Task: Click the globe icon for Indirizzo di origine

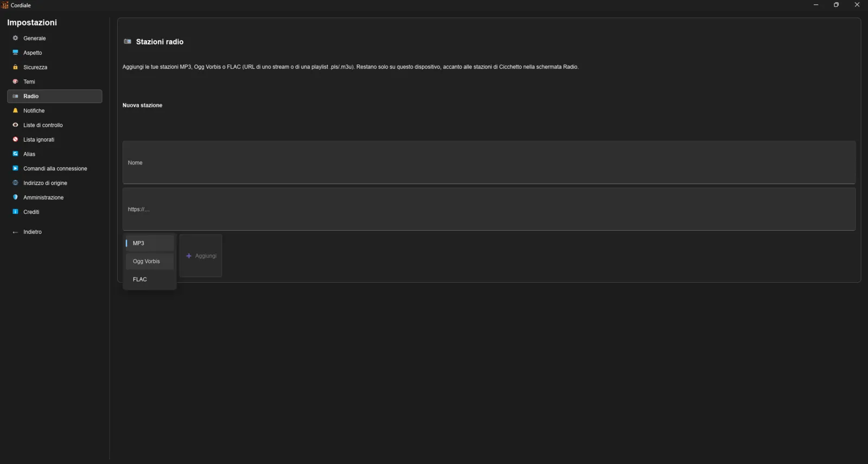Action: 15,183
